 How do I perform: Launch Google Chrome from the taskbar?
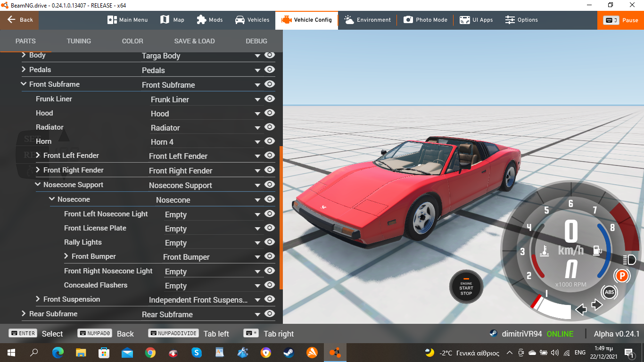(150, 352)
